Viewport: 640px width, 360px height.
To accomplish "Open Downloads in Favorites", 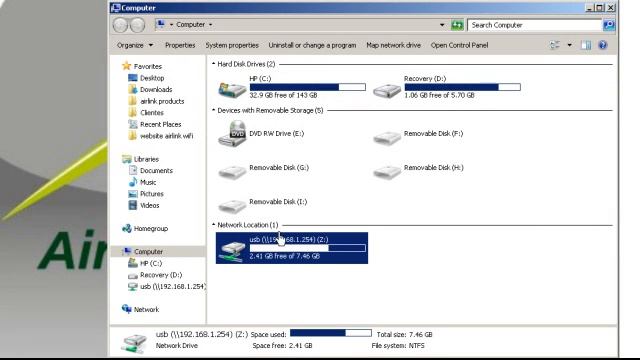I will [156, 89].
